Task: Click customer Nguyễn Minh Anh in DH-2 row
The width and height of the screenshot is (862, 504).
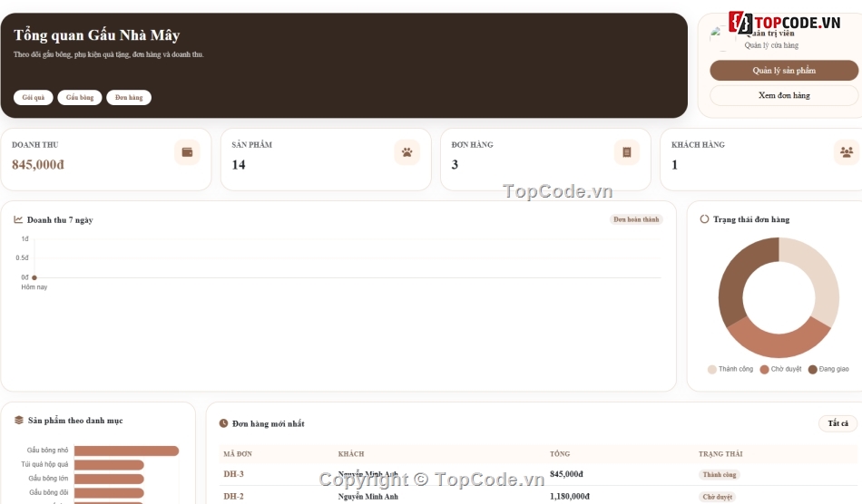Action: pyautogui.click(x=367, y=497)
